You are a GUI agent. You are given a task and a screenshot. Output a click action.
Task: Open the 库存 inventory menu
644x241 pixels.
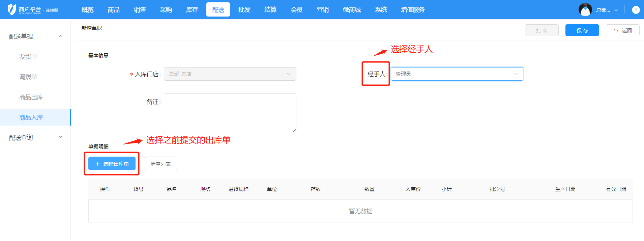(192, 10)
